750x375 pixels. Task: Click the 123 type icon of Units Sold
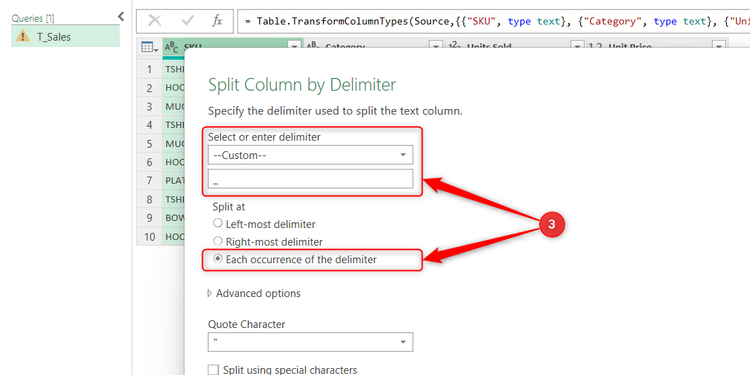pos(454,46)
